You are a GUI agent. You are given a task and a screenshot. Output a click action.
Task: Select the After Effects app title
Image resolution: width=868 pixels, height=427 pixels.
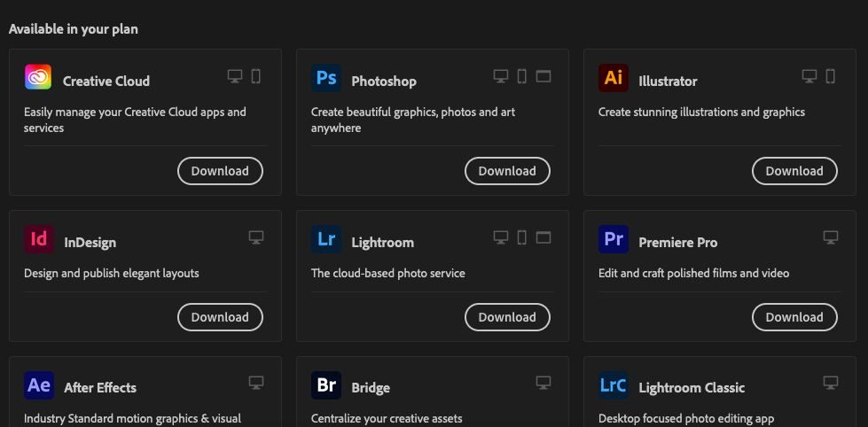[x=100, y=388]
